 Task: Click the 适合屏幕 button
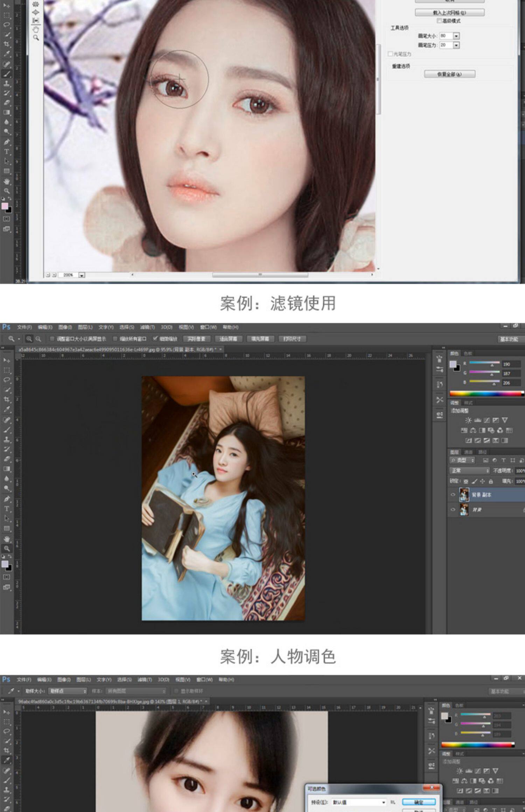pos(229,339)
